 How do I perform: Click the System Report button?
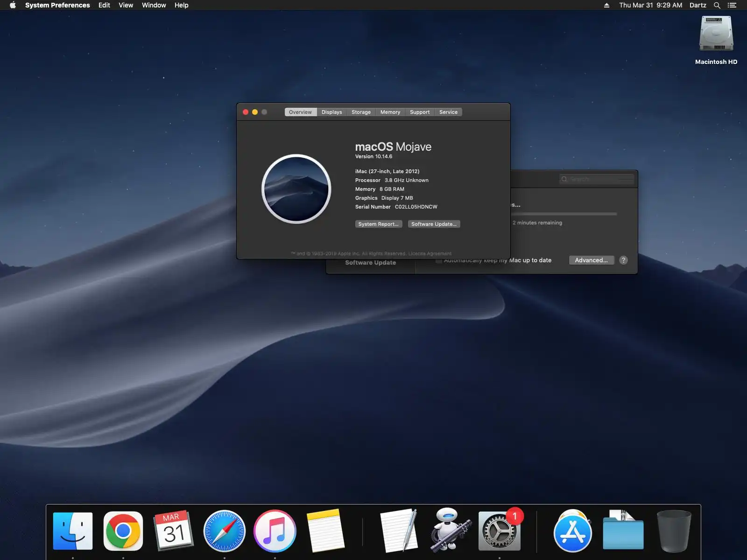379,224
